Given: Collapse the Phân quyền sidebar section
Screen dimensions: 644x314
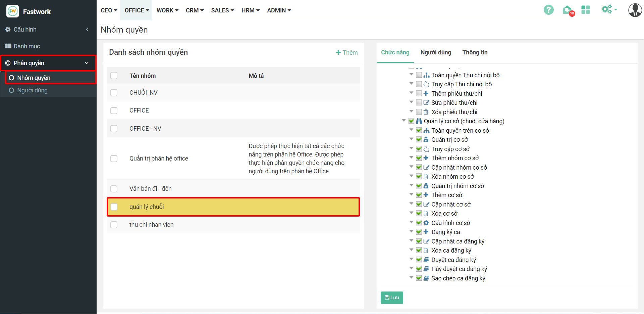Looking at the screenshot, I should pos(87,63).
